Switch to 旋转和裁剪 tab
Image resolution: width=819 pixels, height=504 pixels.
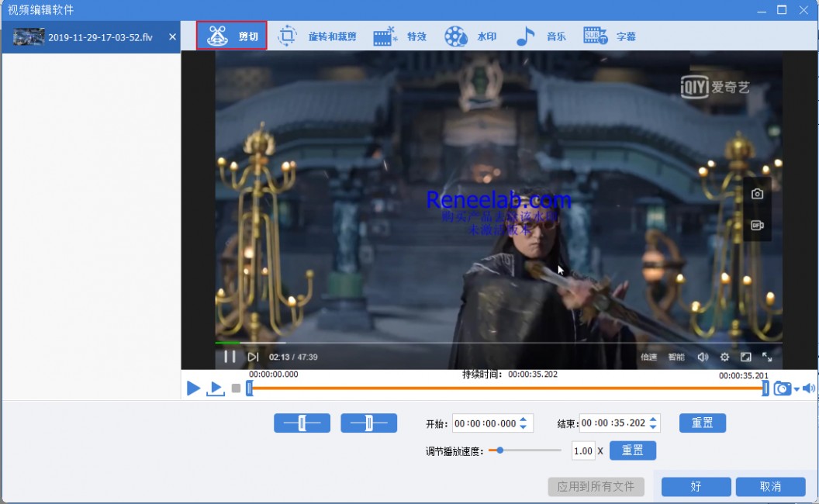point(316,36)
